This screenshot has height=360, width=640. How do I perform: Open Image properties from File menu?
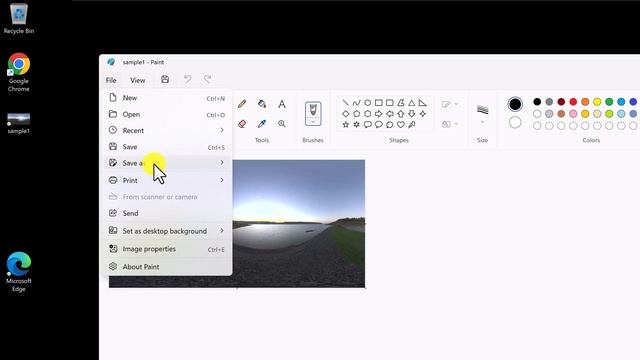click(x=168, y=249)
